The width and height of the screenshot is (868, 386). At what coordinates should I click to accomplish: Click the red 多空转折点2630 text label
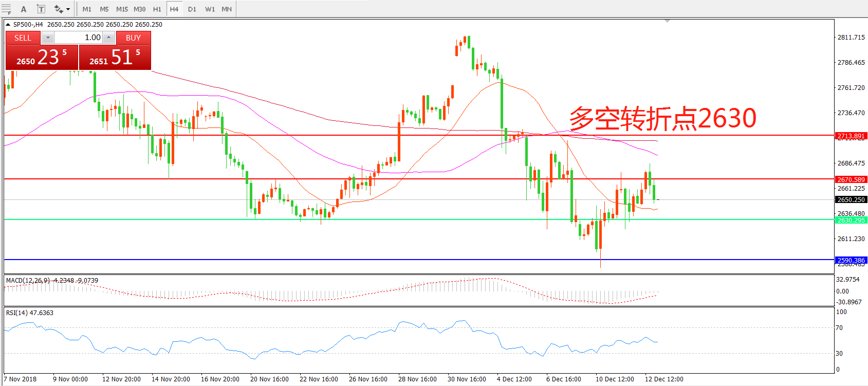tap(662, 119)
